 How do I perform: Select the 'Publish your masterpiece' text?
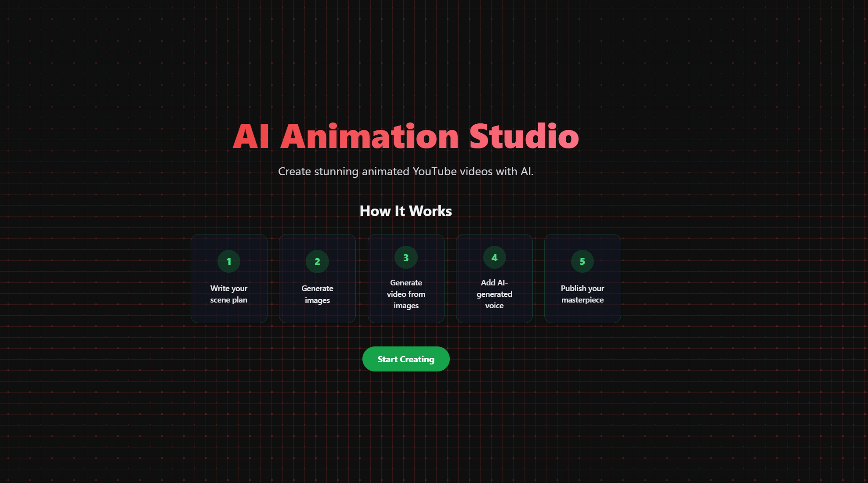point(582,294)
